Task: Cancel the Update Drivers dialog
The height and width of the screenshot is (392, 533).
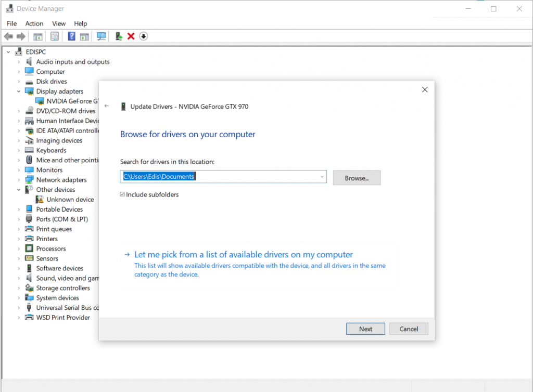Action: pyautogui.click(x=409, y=329)
